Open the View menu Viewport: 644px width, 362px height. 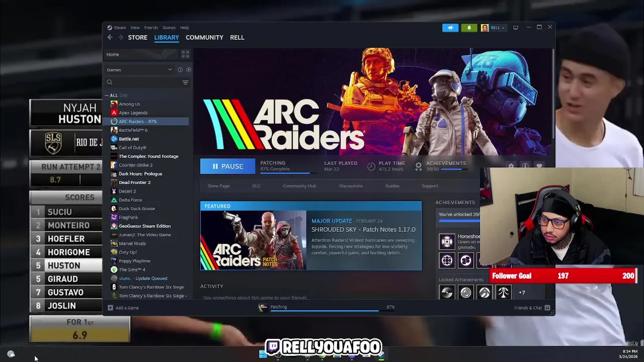click(x=135, y=28)
